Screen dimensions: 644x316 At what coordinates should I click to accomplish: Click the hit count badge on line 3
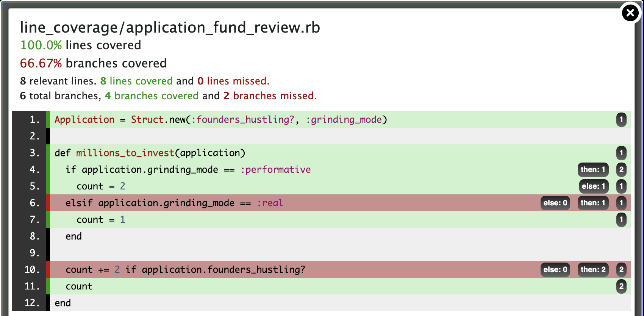point(621,153)
